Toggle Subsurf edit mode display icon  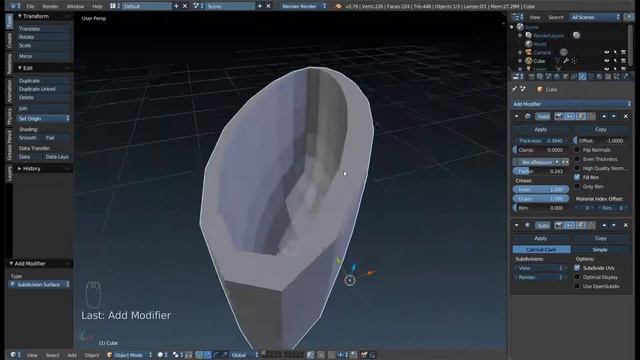click(581, 225)
